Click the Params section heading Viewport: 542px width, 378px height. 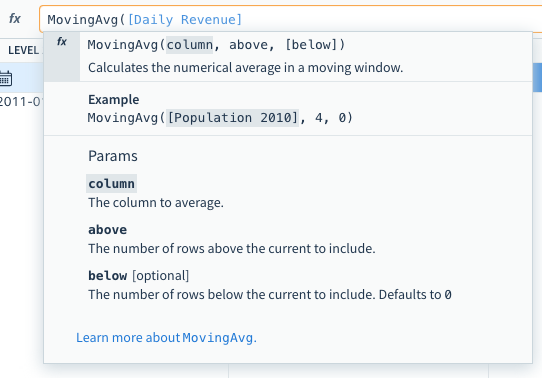(x=113, y=156)
